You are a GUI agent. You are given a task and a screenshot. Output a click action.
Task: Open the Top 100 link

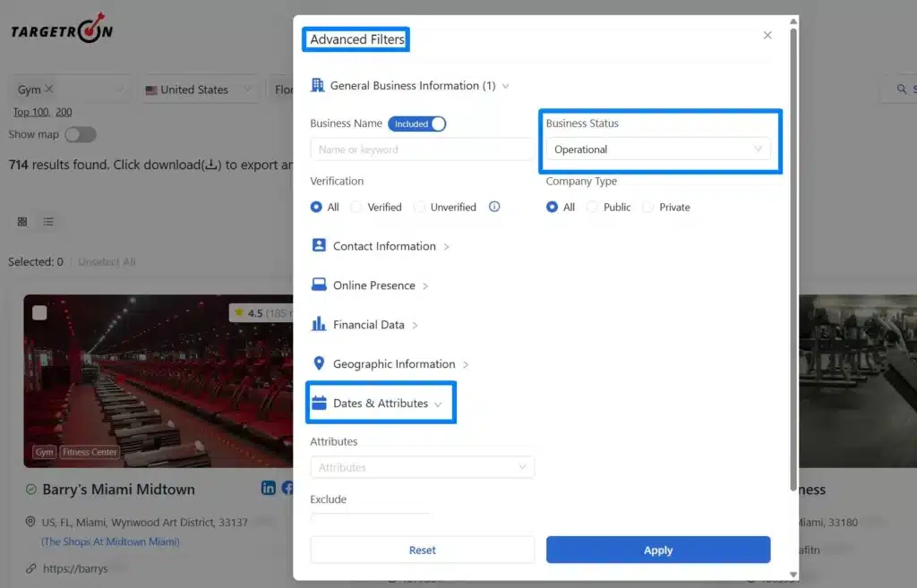[30, 112]
